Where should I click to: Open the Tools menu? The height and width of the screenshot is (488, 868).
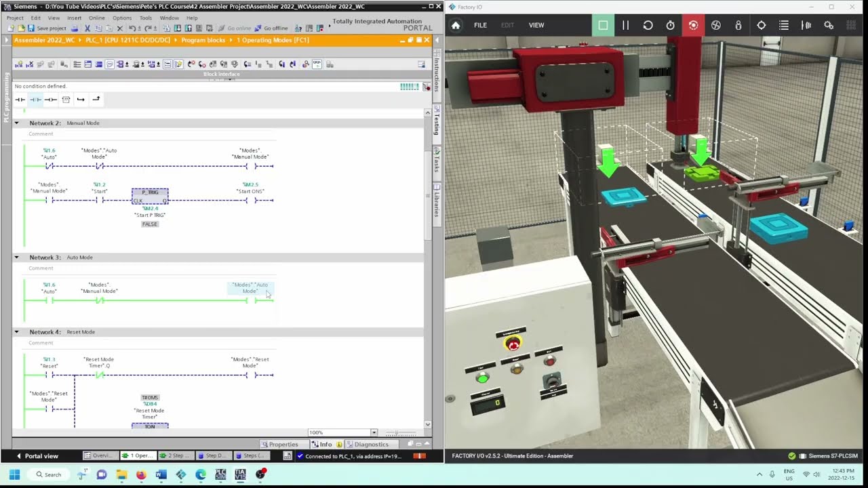coord(146,18)
